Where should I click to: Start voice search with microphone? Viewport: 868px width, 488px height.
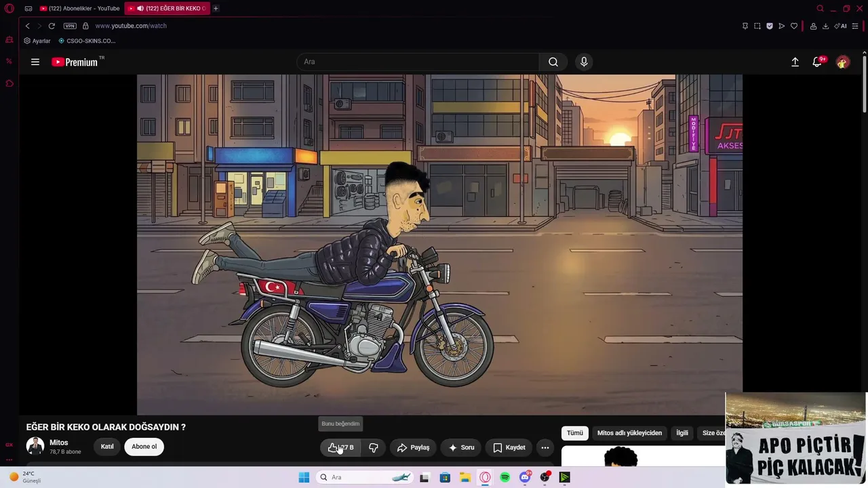[584, 62]
